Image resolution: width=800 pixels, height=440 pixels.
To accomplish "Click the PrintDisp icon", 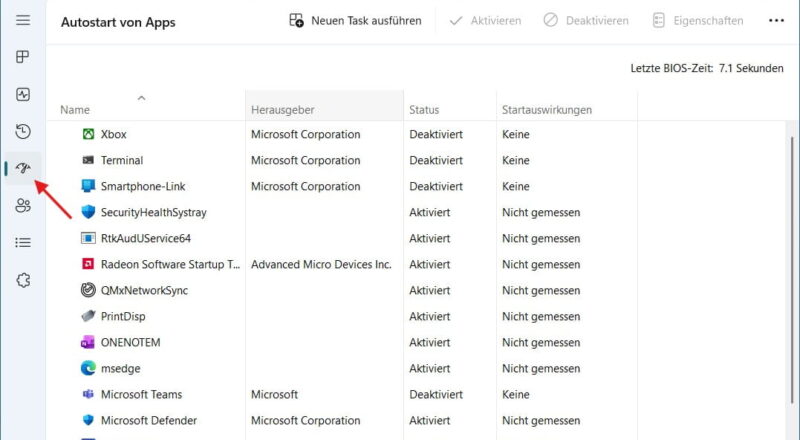I will point(88,316).
